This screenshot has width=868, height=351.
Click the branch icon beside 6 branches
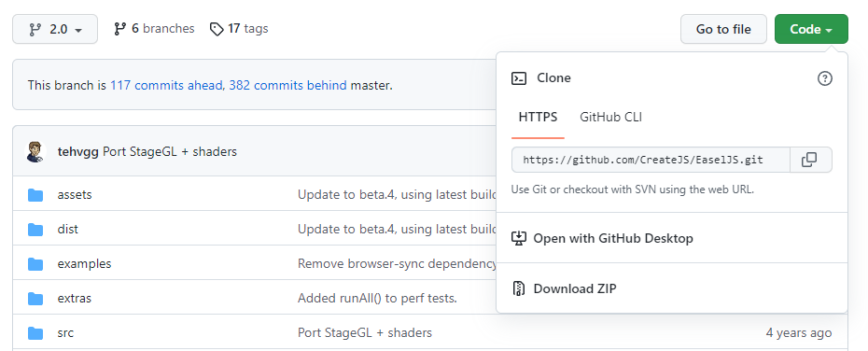point(119,29)
